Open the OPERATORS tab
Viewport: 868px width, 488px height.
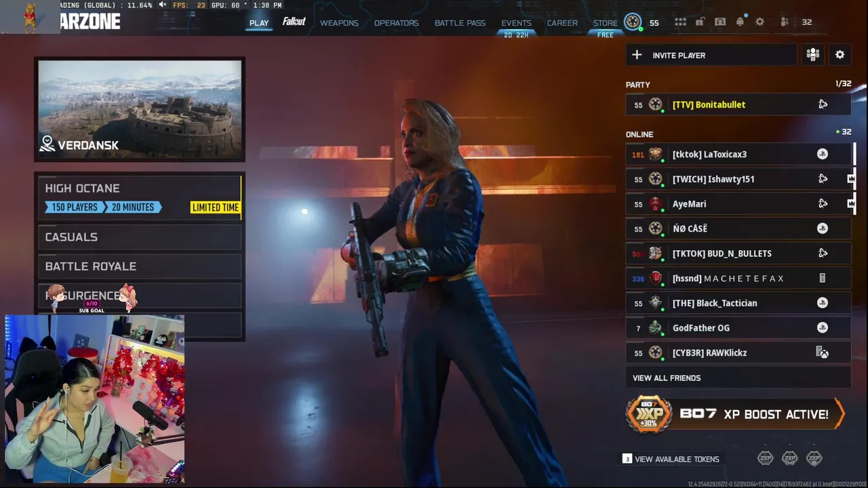pos(396,23)
